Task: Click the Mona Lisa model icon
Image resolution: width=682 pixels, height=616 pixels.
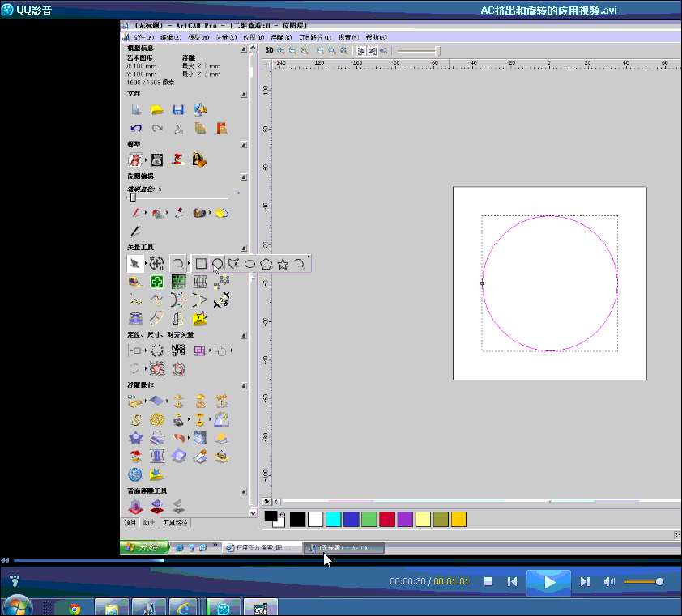Action: point(199,159)
